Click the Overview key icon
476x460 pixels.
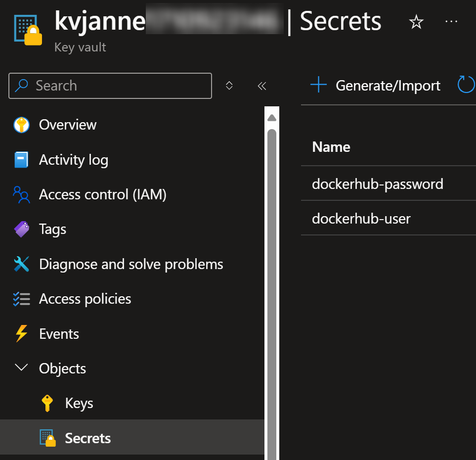point(22,125)
